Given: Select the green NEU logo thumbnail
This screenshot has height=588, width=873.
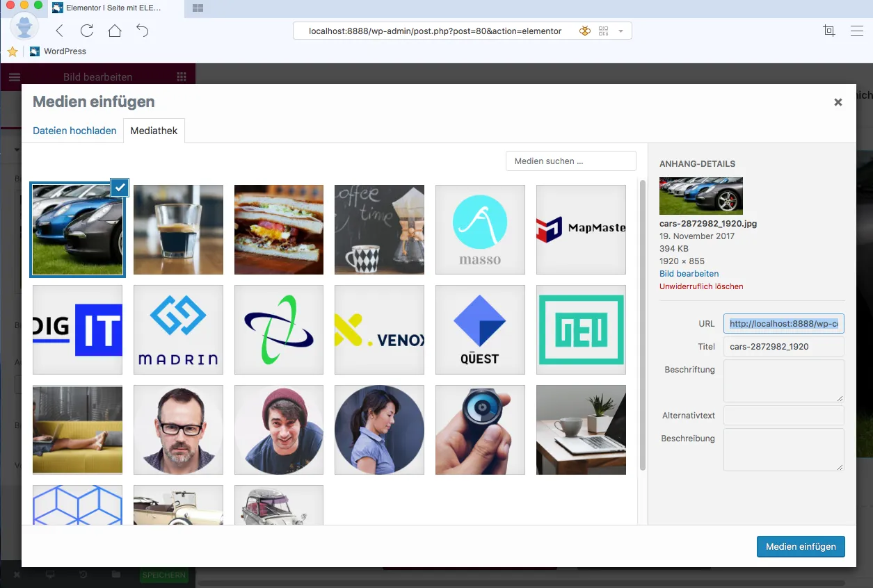Looking at the screenshot, I should pos(581,329).
